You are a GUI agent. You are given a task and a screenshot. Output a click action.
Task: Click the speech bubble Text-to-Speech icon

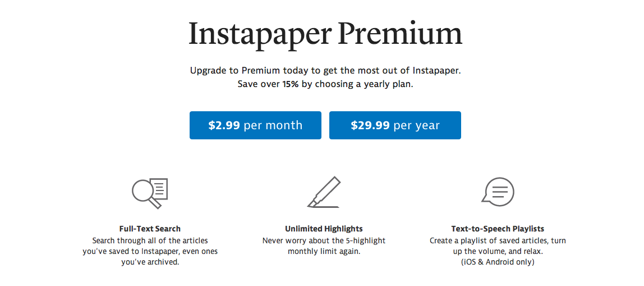pos(498,192)
